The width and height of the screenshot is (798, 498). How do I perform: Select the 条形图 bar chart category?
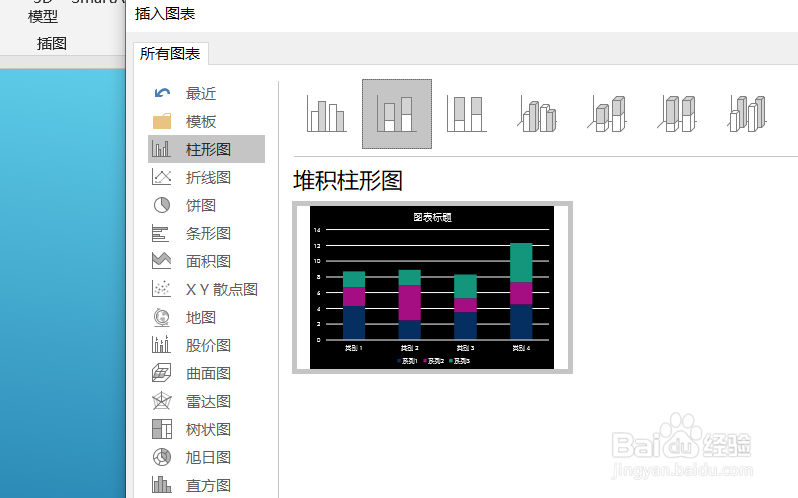[207, 233]
